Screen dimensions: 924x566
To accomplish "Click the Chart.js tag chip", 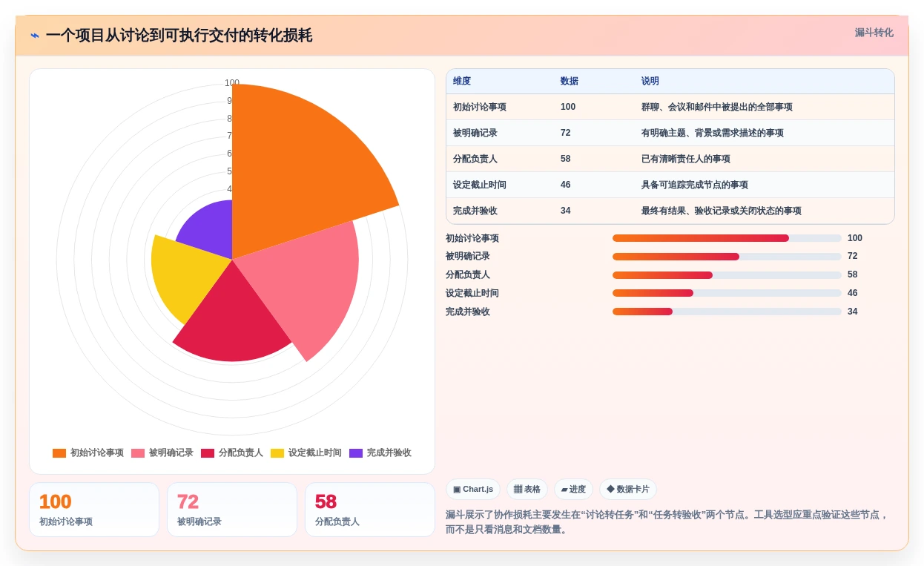I will [473, 490].
